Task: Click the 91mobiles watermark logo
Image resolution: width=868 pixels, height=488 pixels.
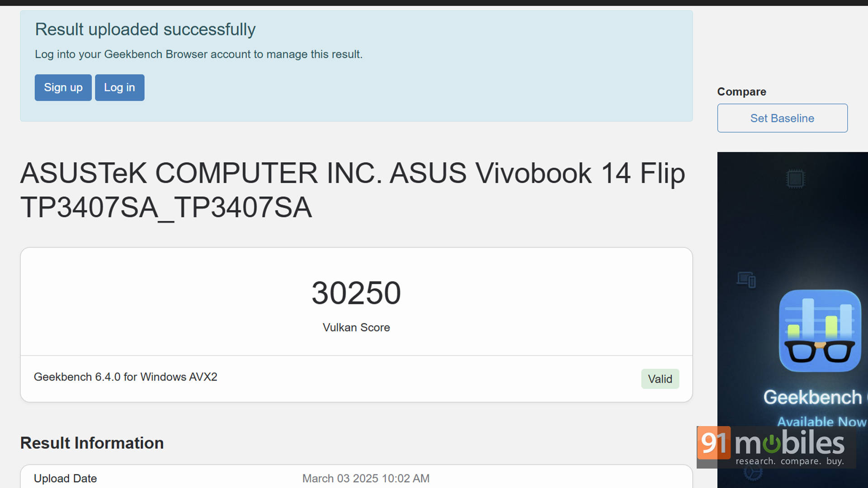Action: 776,446
